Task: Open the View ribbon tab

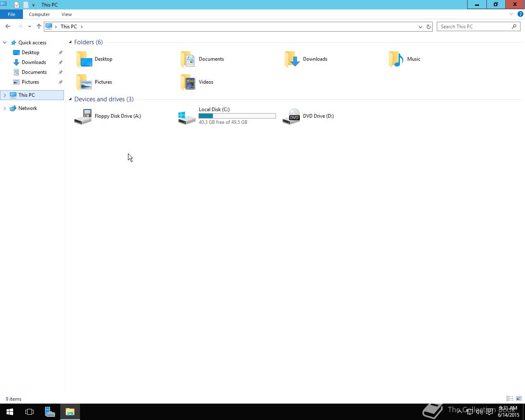Action: (x=66, y=14)
